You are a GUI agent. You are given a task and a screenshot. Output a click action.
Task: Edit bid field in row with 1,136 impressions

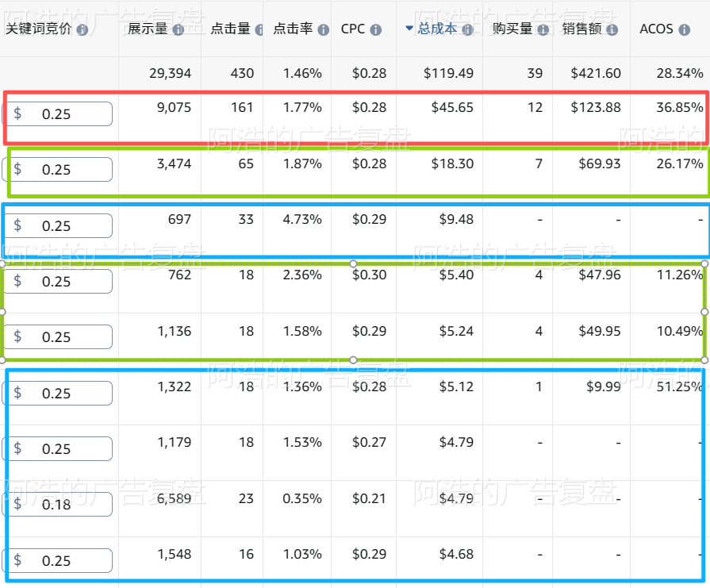(x=57, y=337)
